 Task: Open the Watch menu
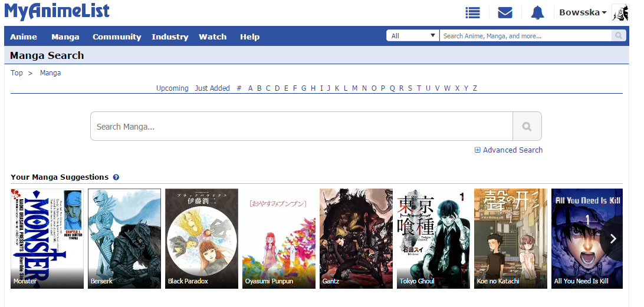[x=213, y=37]
